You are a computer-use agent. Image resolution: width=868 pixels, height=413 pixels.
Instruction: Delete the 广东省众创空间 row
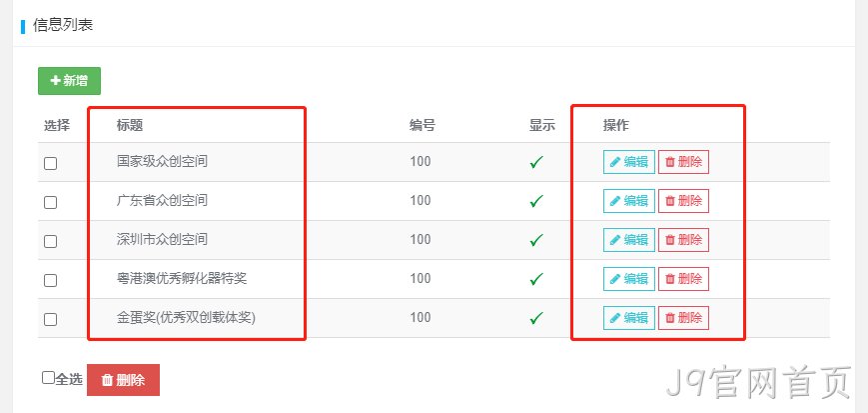[x=683, y=201]
